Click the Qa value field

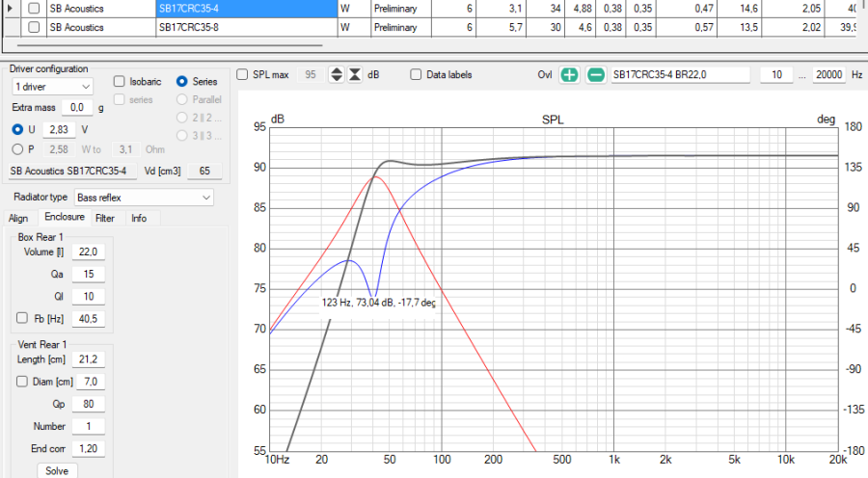click(88, 274)
